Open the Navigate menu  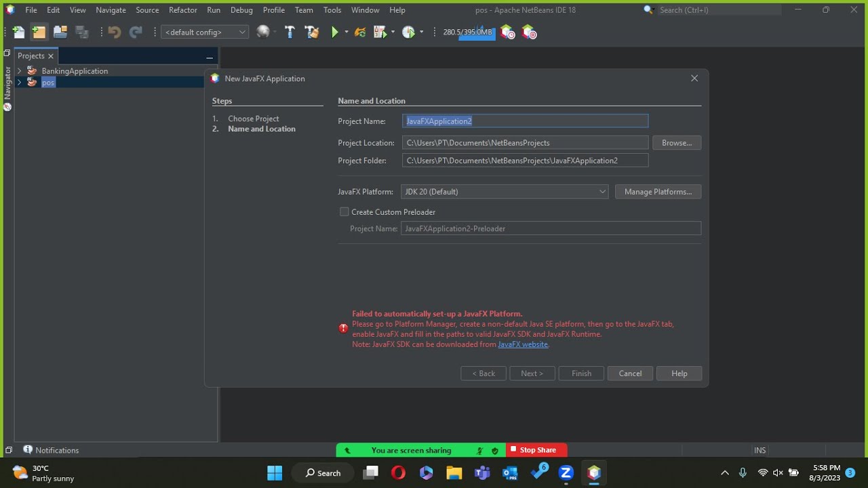tap(111, 9)
